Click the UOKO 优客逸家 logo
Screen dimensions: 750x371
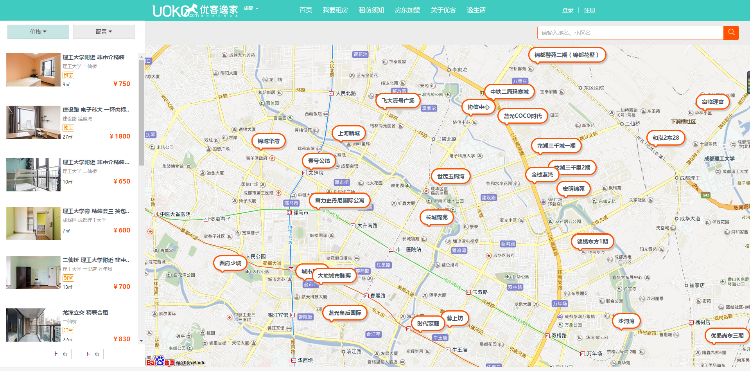(x=195, y=10)
